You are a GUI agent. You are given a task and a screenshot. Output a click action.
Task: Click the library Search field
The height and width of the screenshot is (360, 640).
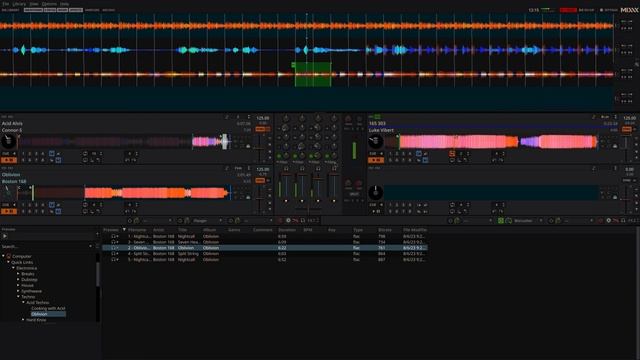pyautogui.click(x=45, y=247)
